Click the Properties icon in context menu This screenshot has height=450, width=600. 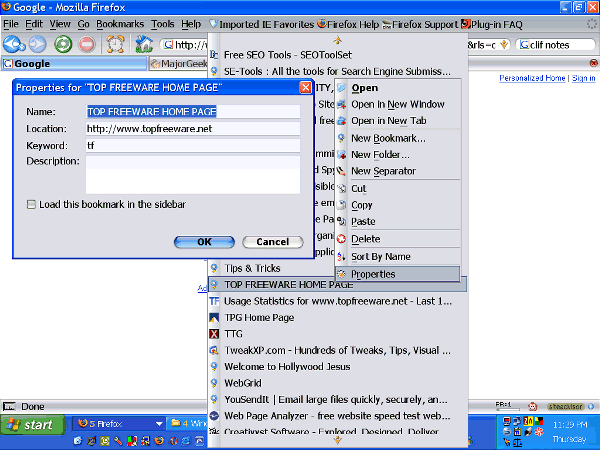coord(341,274)
